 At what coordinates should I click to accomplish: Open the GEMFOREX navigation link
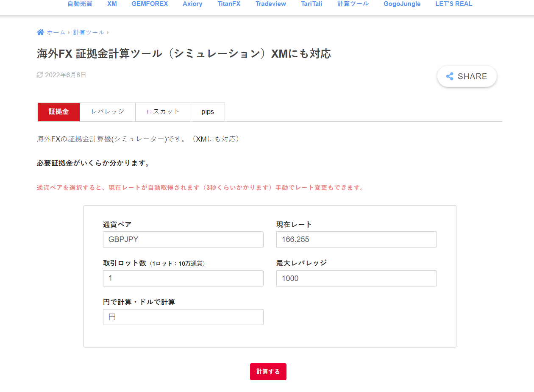[150, 4]
